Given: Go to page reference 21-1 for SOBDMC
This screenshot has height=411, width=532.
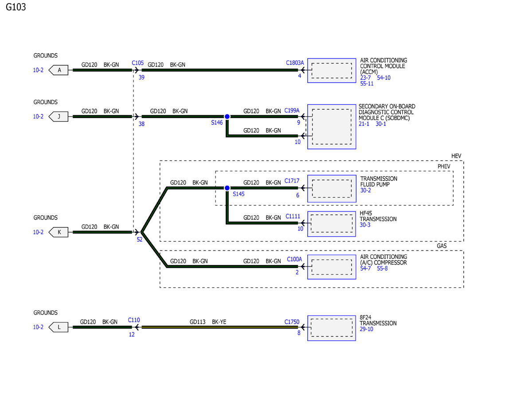Looking at the screenshot, I should click(364, 124).
